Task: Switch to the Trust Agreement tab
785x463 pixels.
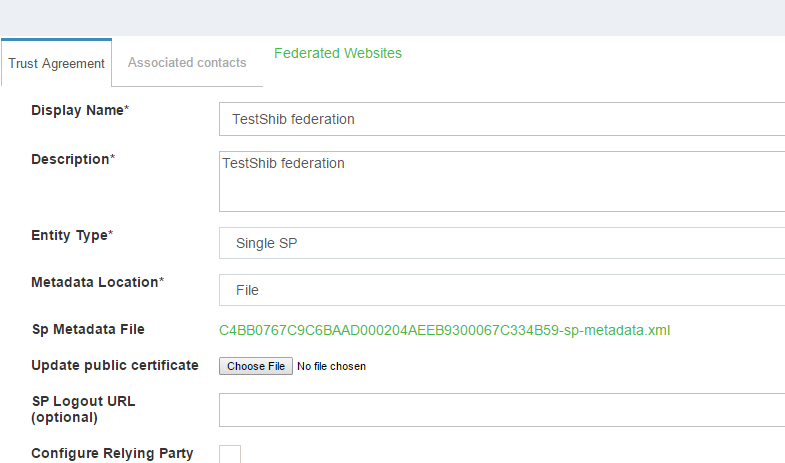Action: (x=56, y=63)
